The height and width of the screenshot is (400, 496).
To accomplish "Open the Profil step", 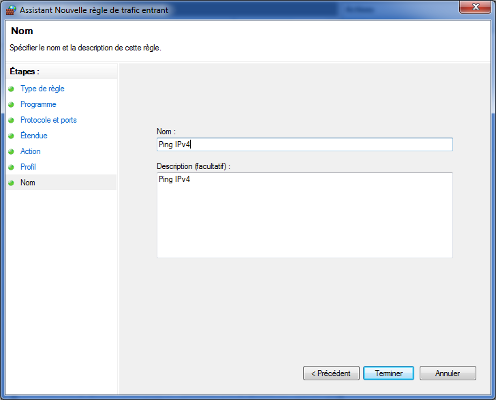I will coord(28,167).
